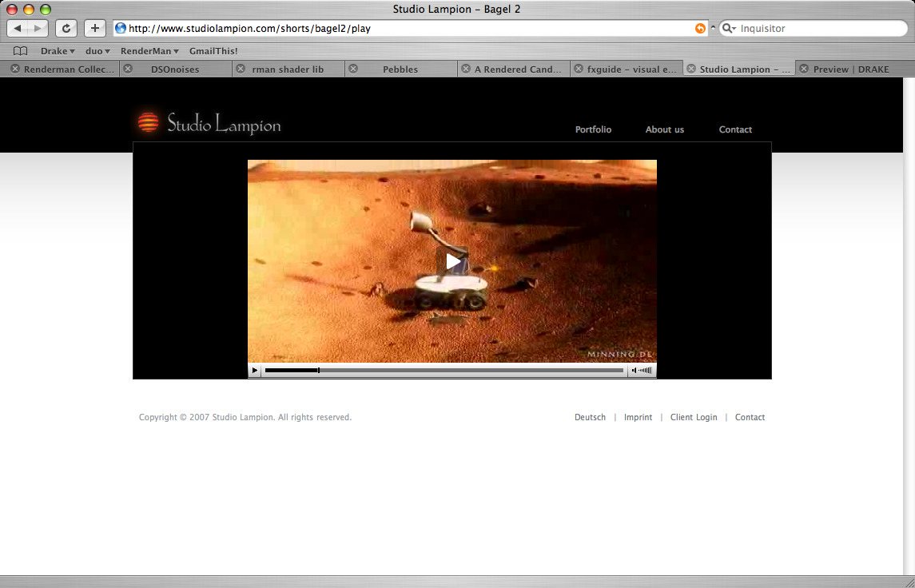
Task: Start the video with the center play overlay
Action: point(452,261)
